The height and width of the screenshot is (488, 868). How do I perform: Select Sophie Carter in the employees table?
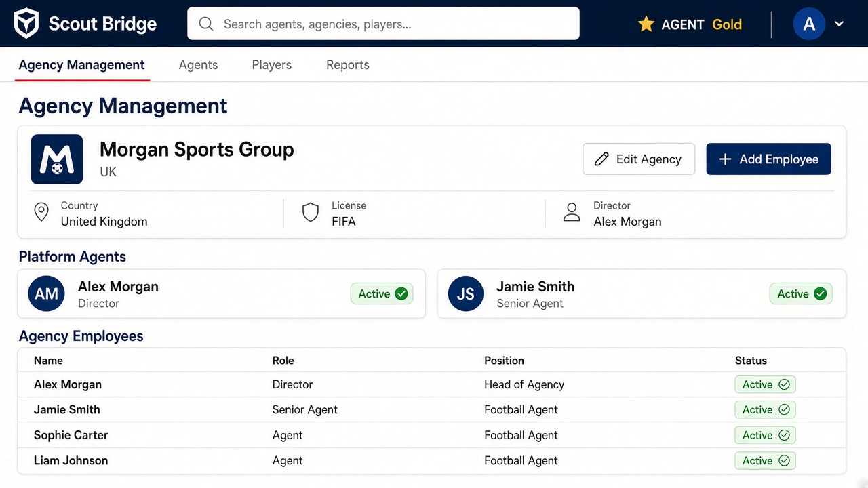(71, 435)
